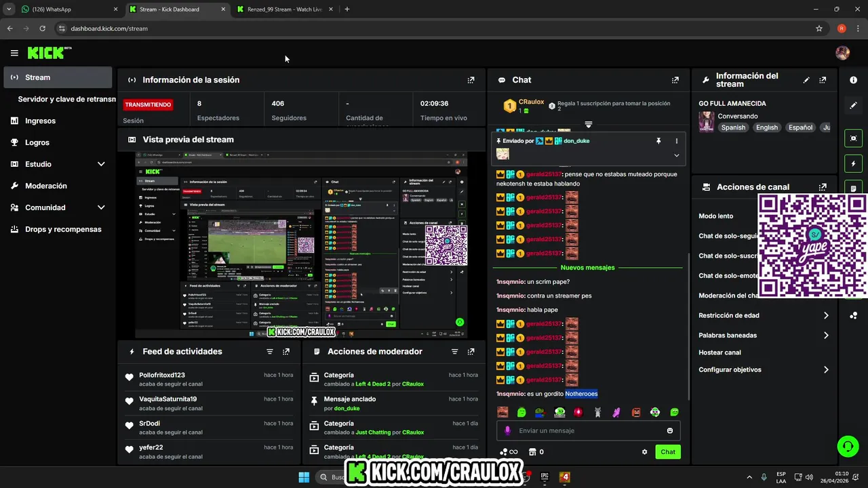The image size is (868, 488).
Task: Open pinned message three-dot options
Action: tap(676, 141)
